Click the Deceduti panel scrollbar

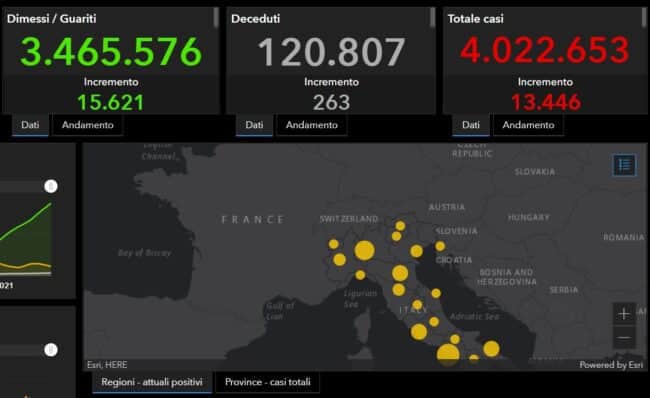tap(432, 17)
